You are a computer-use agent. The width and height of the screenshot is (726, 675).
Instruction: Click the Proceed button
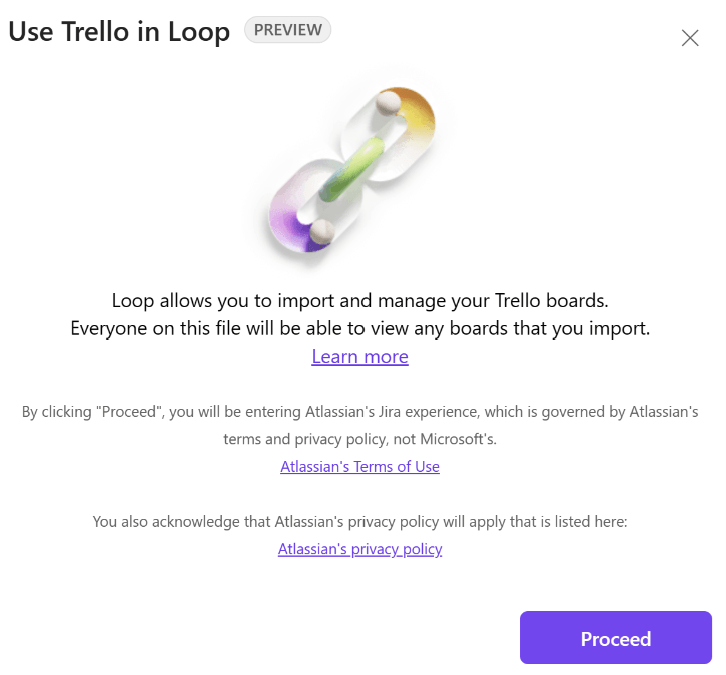click(x=615, y=638)
